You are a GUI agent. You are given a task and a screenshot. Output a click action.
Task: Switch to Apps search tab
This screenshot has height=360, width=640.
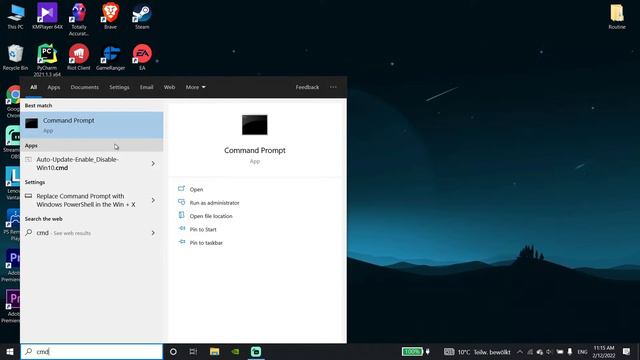pos(53,87)
